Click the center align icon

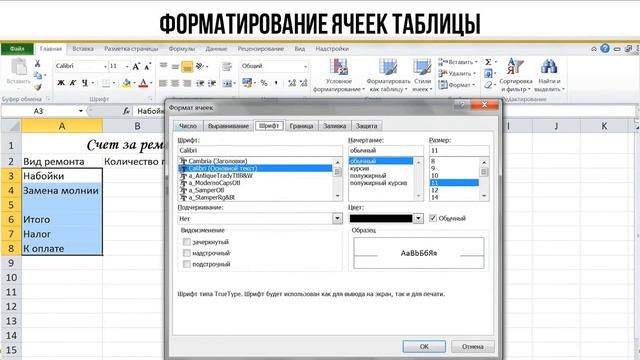click(175, 83)
